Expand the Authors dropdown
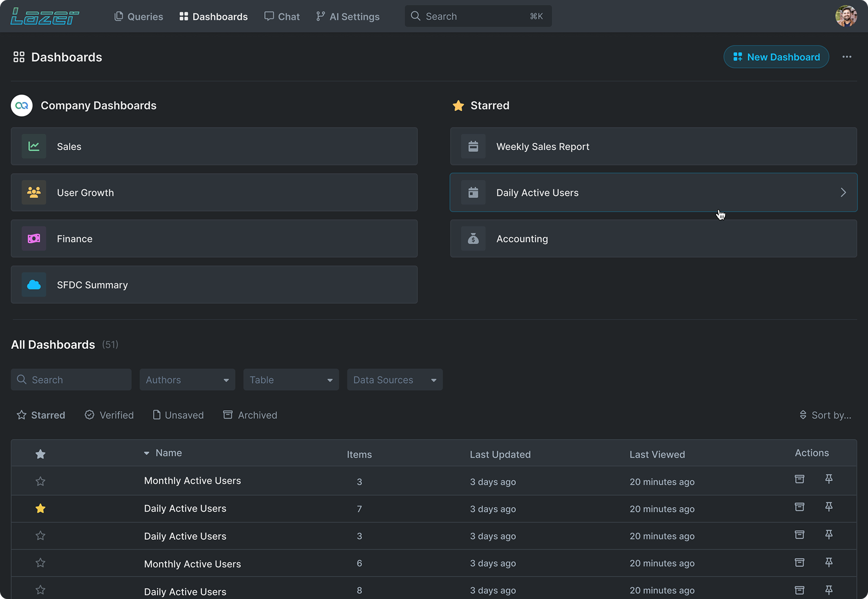 187,380
